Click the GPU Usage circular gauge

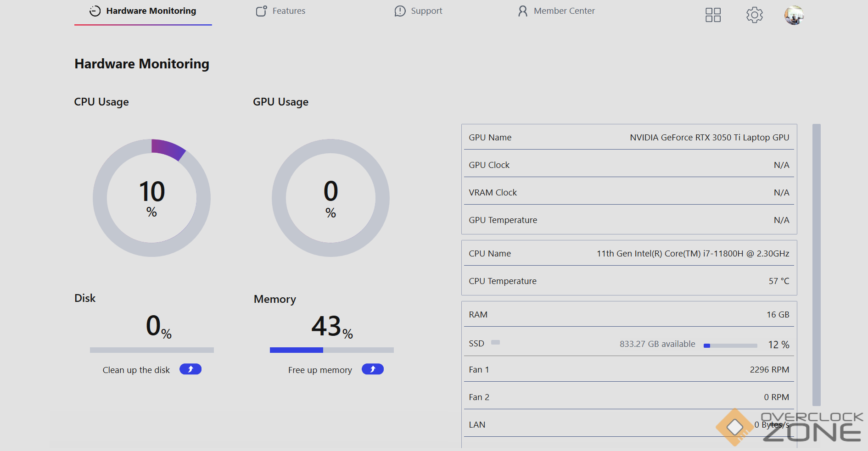point(330,198)
